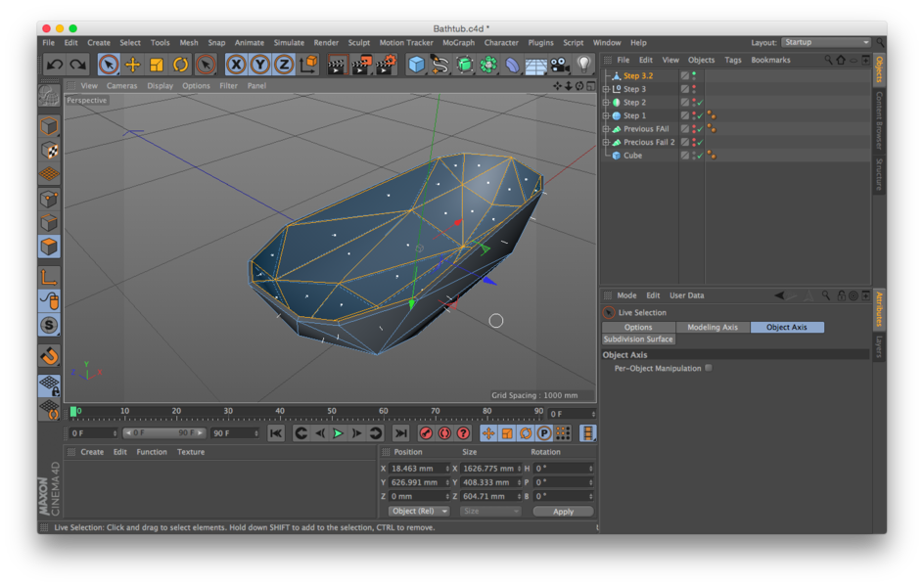Toggle visibility dots for Cube

694,156
